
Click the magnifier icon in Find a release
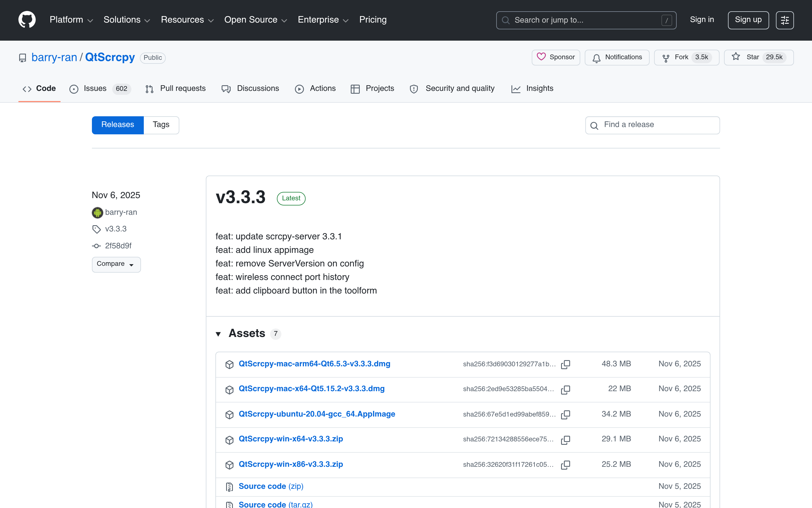coord(594,126)
